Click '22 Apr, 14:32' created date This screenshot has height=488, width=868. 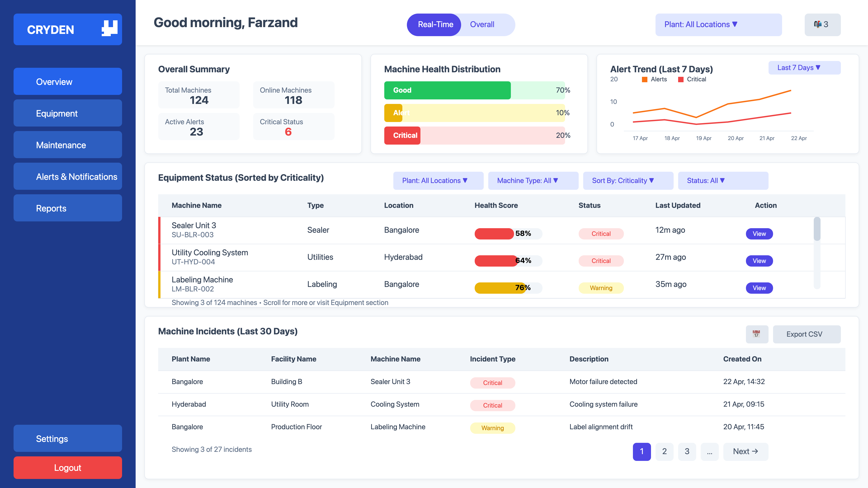pyautogui.click(x=744, y=382)
